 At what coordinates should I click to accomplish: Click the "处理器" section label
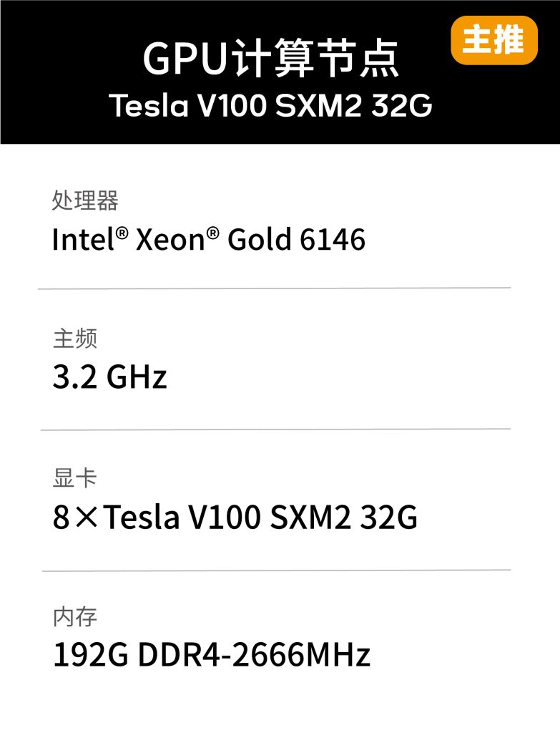tap(85, 200)
